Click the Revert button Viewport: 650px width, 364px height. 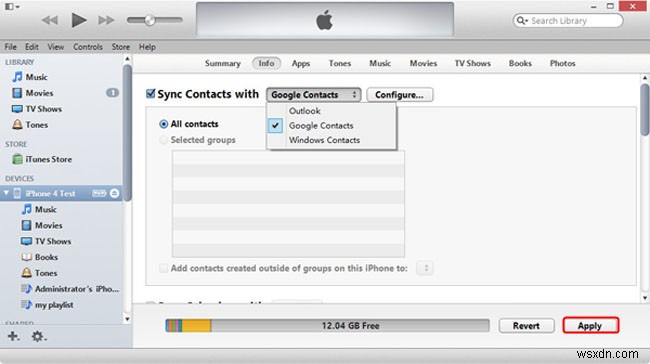(x=526, y=325)
